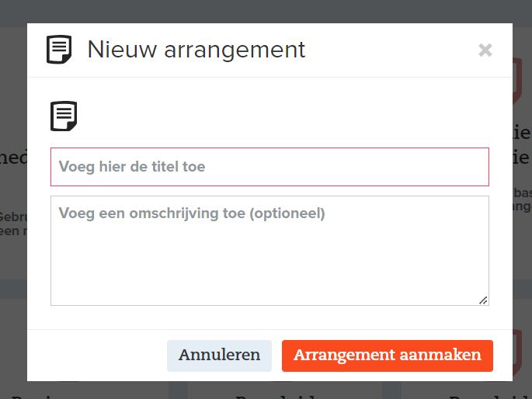Cancel with the Annuleren button
Viewport: 532px width, 399px height.
pos(219,356)
